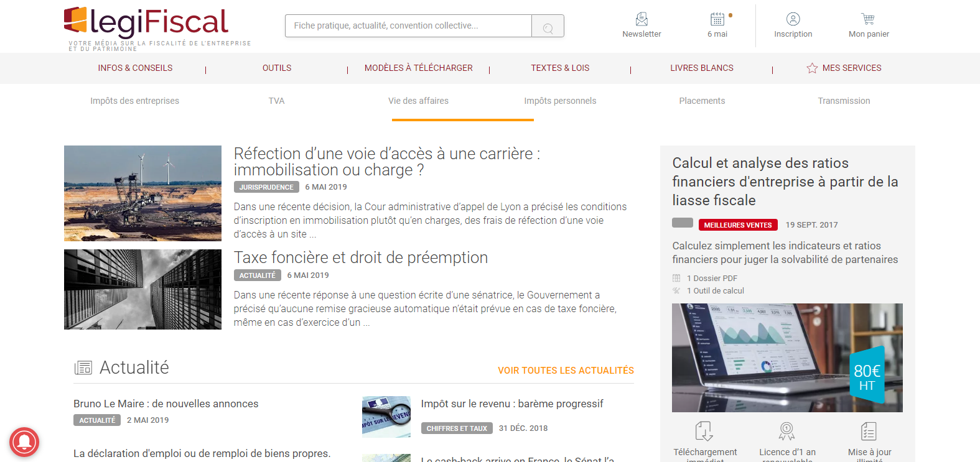The height and width of the screenshot is (462, 980).
Task: Open Bruno Le Maire nouvelles annonces article
Action: pyautogui.click(x=166, y=404)
